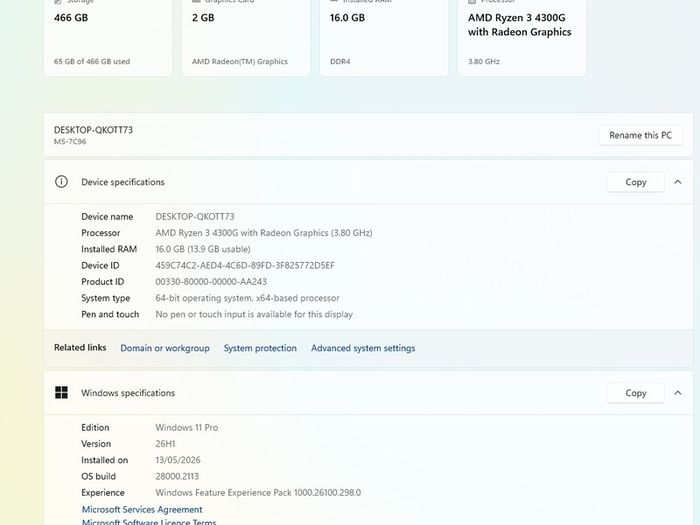The image size is (700, 525).
Task: Click the DESKTOP-QKOTT73 header name
Action: 93,130
